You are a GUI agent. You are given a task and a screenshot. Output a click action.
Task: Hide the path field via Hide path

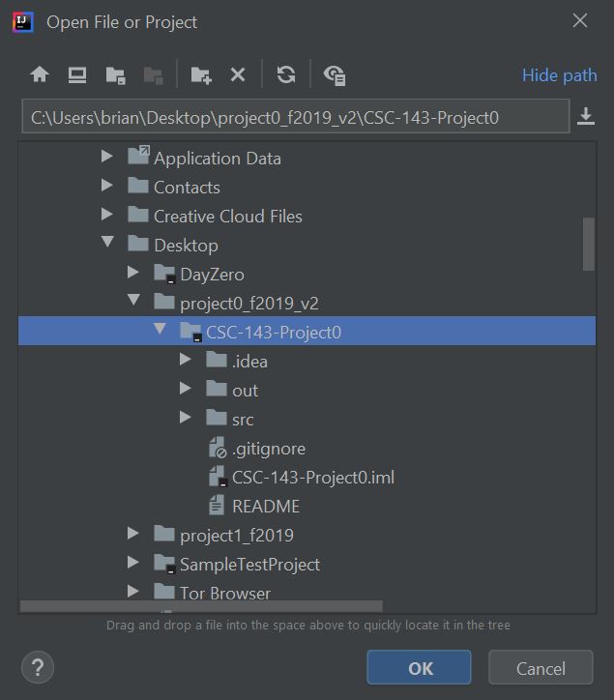[559, 75]
